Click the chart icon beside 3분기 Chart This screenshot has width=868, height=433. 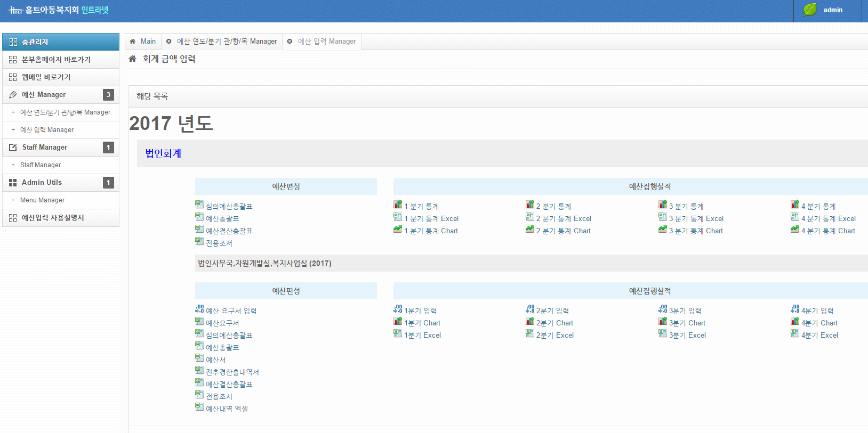tap(662, 322)
